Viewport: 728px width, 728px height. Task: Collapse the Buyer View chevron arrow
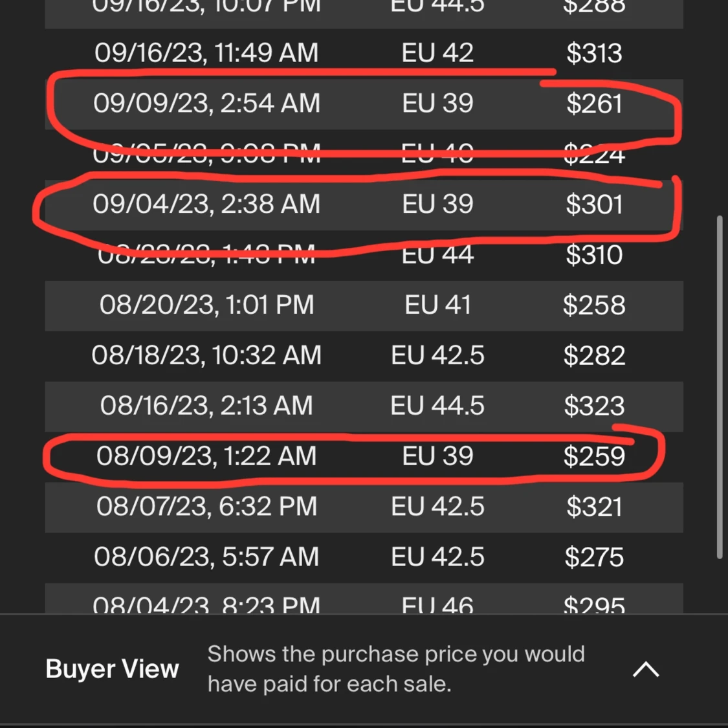click(646, 670)
